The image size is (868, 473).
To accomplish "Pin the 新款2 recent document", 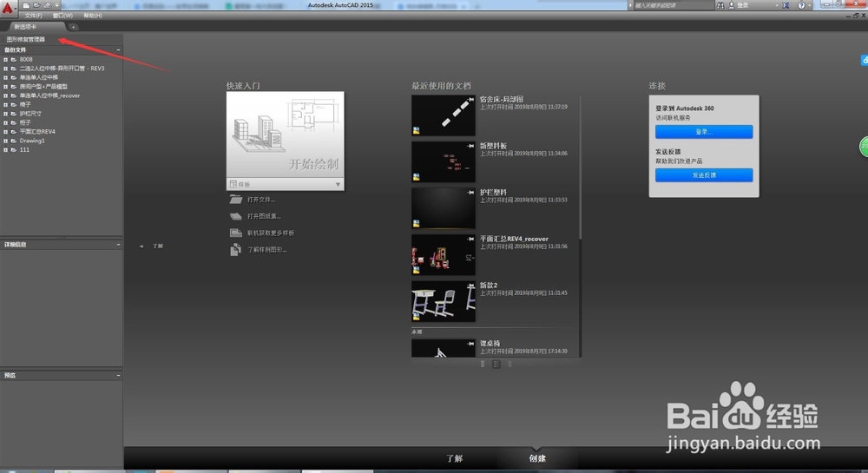I will coord(470,286).
